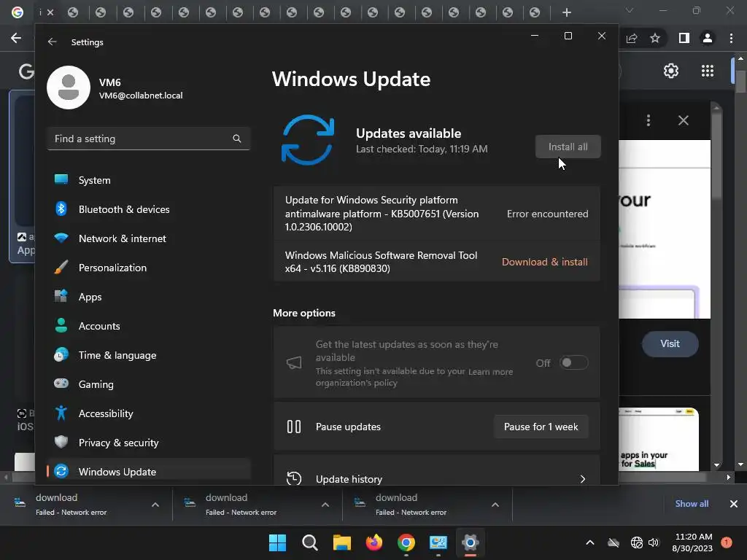
Task: Click the taskbar volume icon
Action: [654, 542]
